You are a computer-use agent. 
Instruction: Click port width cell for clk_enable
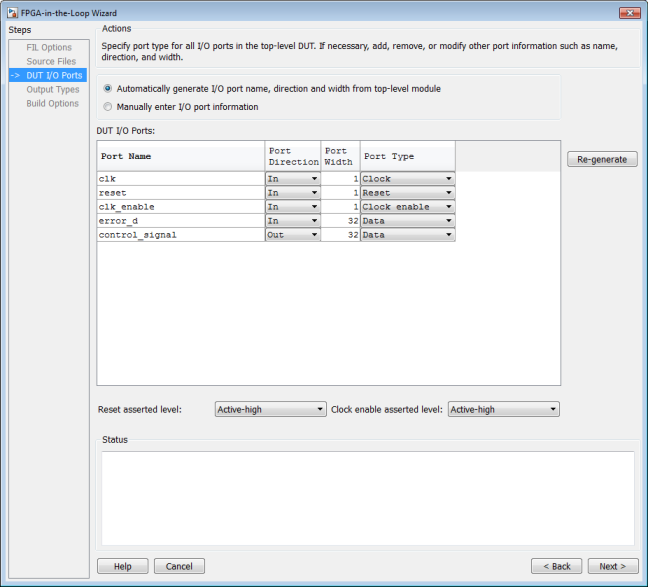pos(341,207)
